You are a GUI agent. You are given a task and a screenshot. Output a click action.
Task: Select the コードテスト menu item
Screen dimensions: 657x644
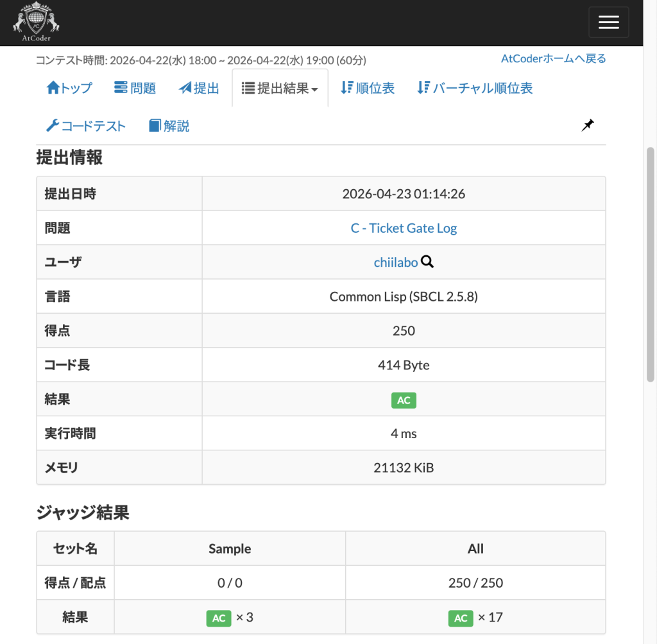[86, 126]
